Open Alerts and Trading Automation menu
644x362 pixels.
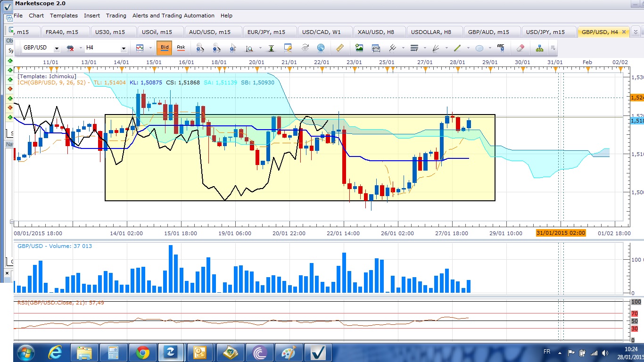click(173, 16)
